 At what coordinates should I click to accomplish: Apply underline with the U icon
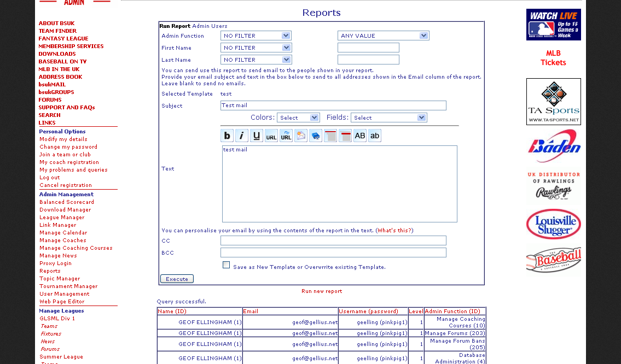pyautogui.click(x=256, y=136)
